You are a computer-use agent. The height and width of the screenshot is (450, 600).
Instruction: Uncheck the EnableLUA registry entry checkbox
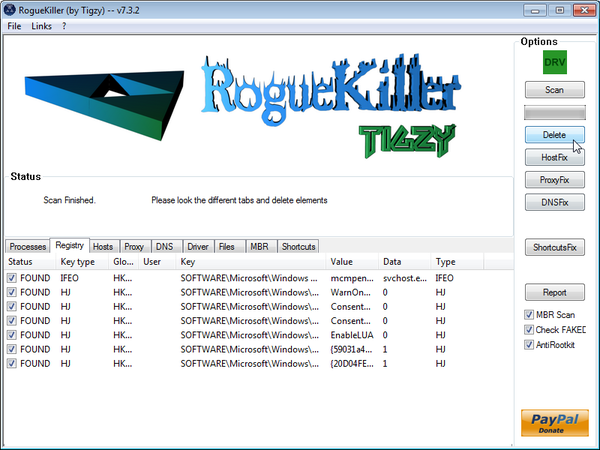[x=11, y=335]
